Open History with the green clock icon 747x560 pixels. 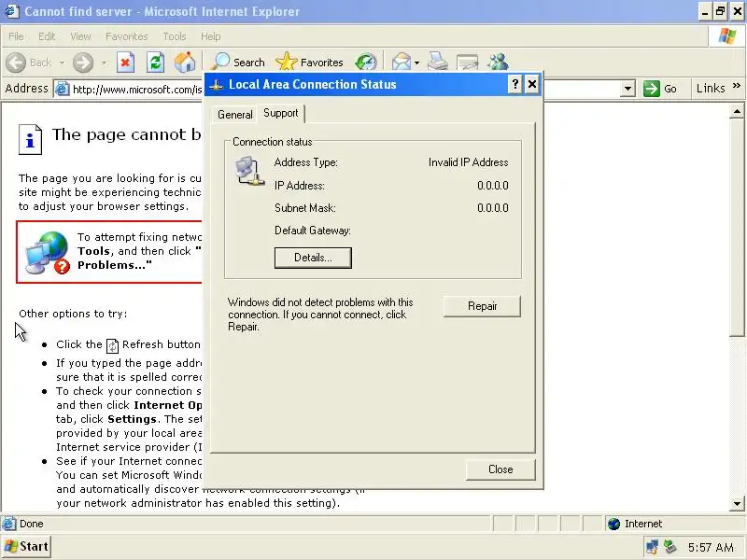coord(366,63)
